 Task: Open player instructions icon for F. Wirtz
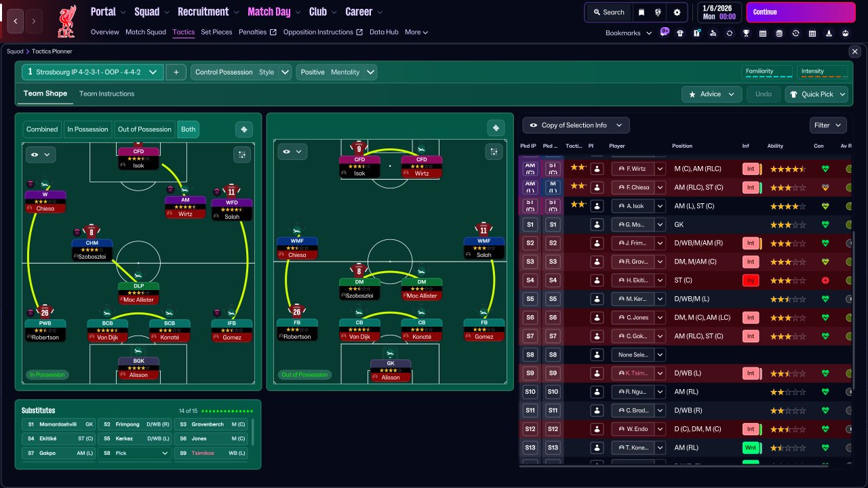coord(597,169)
